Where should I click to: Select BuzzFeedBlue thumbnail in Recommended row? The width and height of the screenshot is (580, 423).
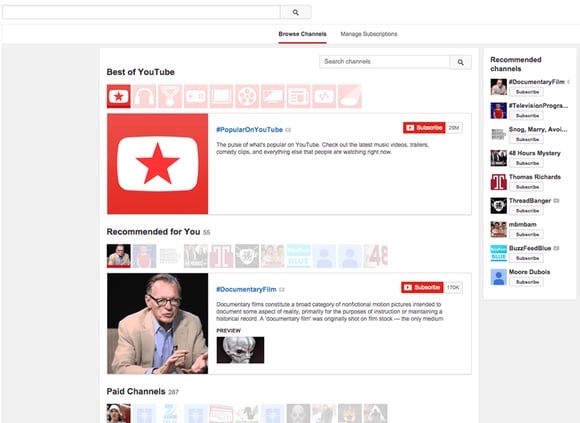tap(298, 256)
